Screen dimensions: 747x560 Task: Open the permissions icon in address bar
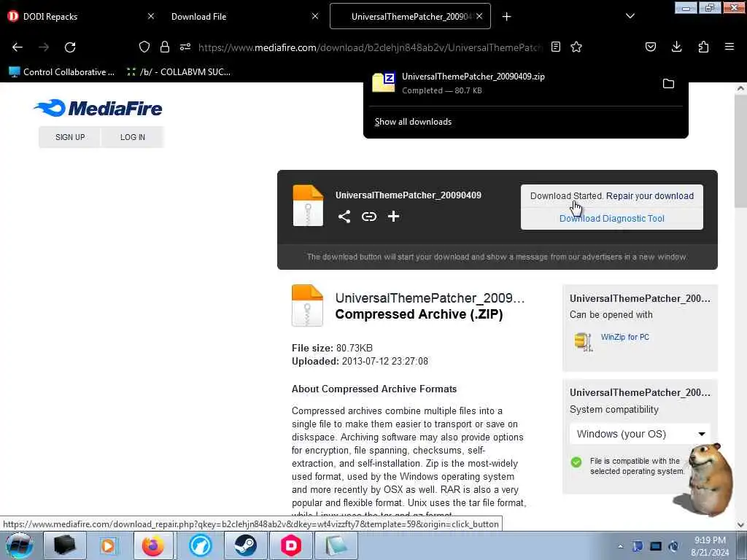point(185,47)
